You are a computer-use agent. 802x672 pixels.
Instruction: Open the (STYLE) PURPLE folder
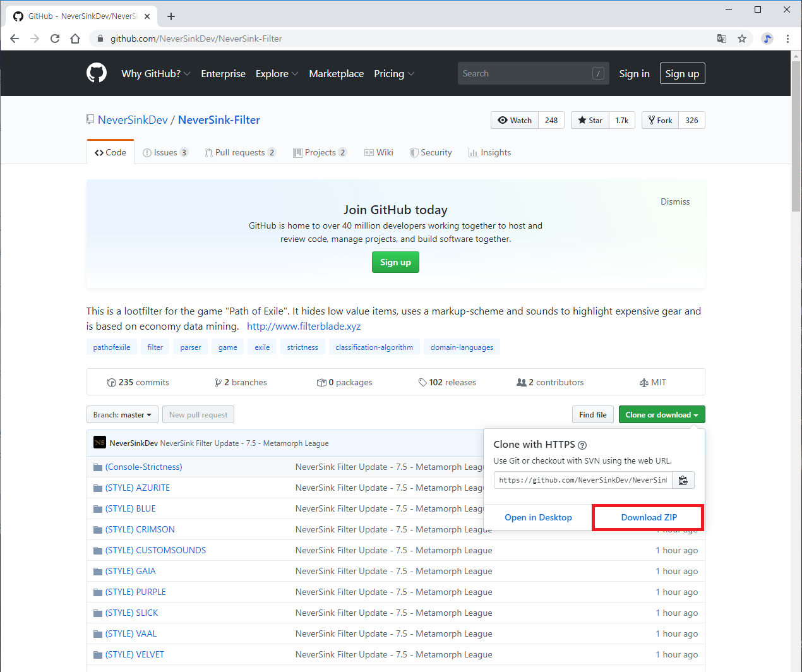click(135, 592)
